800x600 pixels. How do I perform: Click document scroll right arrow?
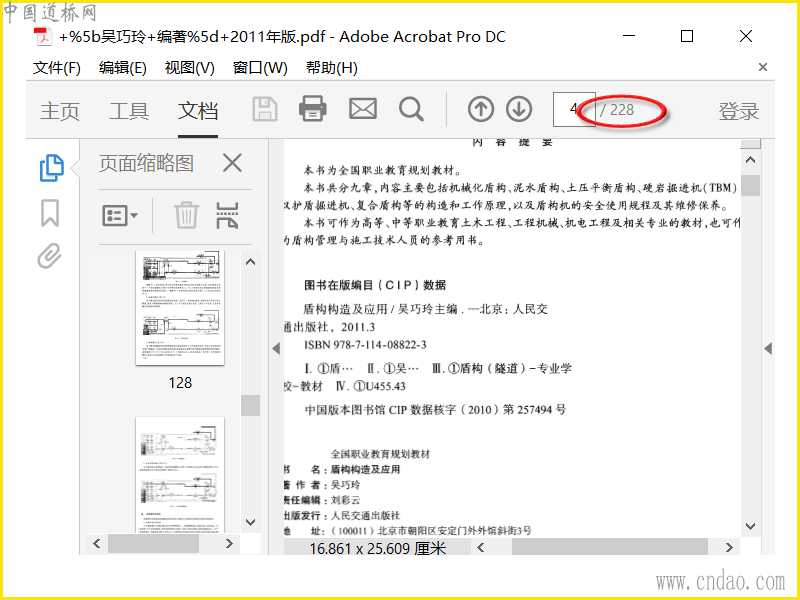[729, 547]
